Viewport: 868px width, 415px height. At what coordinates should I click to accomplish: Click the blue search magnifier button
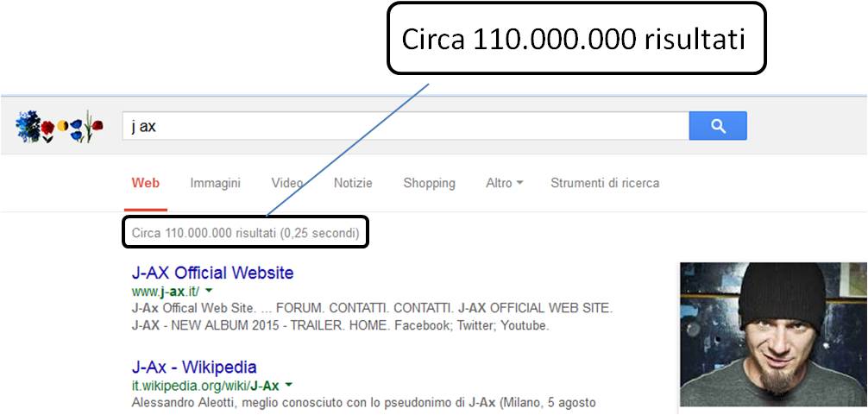click(718, 126)
